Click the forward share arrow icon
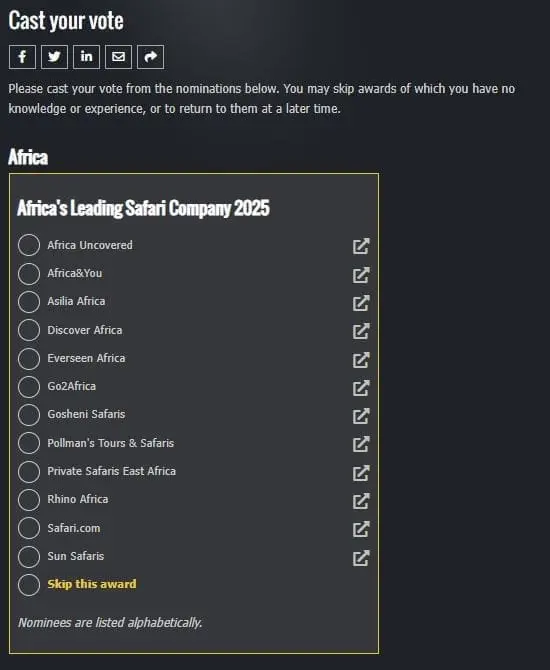550x670 pixels. [150, 57]
